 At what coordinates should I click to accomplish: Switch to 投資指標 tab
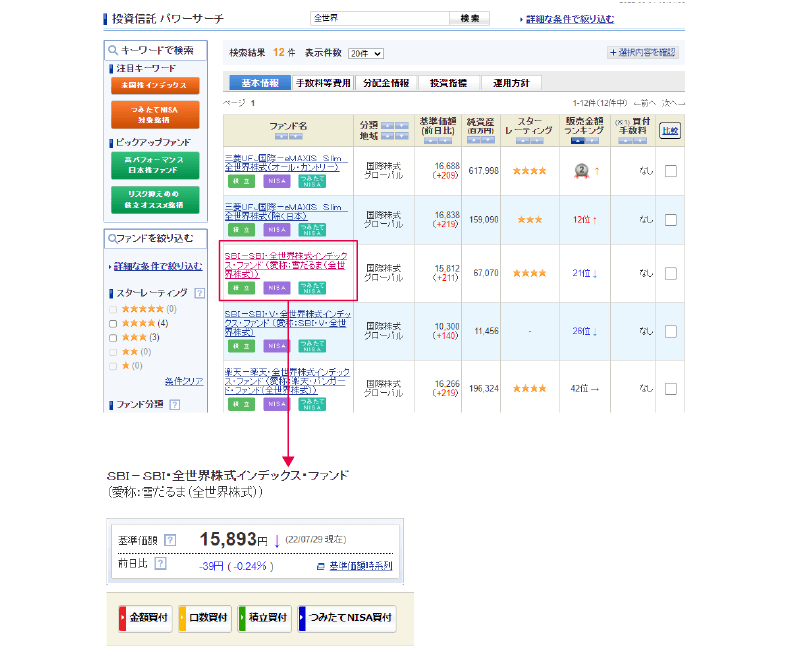click(x=449, y=83)
